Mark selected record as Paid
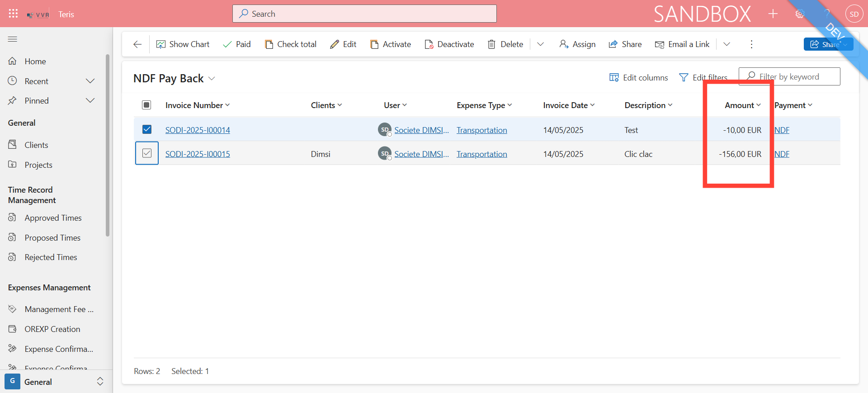868x393 pixels. pyautogui.click(x=236, y=44)
